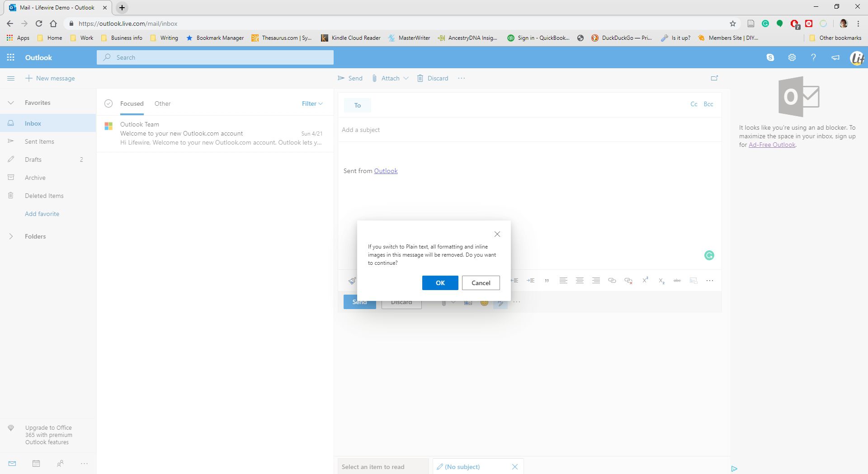Close the plain text warning dialog
The image size is (868, 474).
[497, 234]
